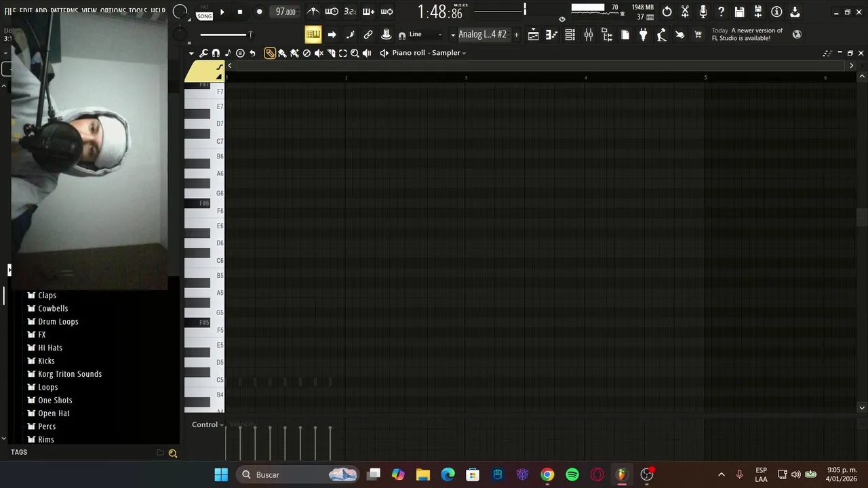Save project with the floppy disk icon
This screenshot has height=488, width=868.
pos(740,12)
